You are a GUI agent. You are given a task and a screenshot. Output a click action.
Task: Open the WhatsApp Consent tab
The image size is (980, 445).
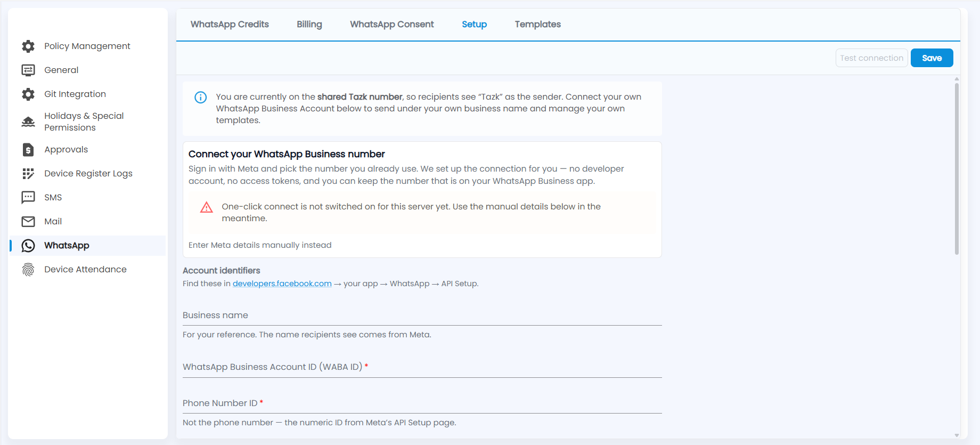click(392, 25)
